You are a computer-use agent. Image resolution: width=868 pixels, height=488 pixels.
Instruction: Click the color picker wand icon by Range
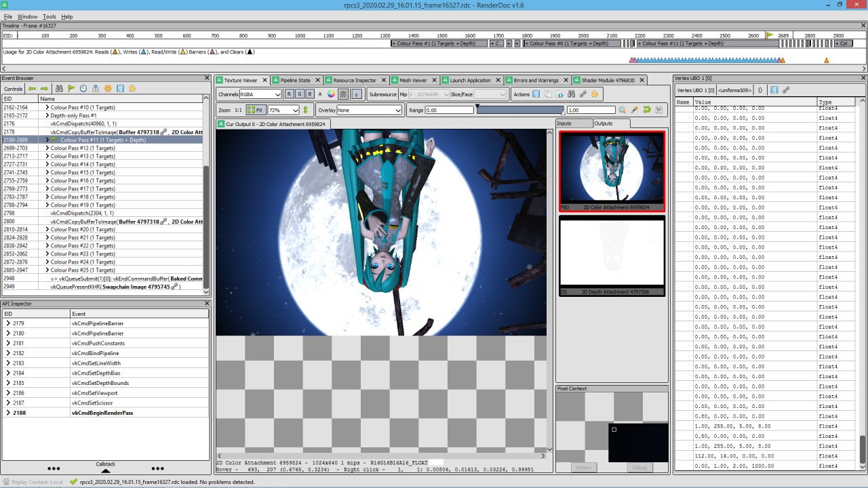click(635, 110)
